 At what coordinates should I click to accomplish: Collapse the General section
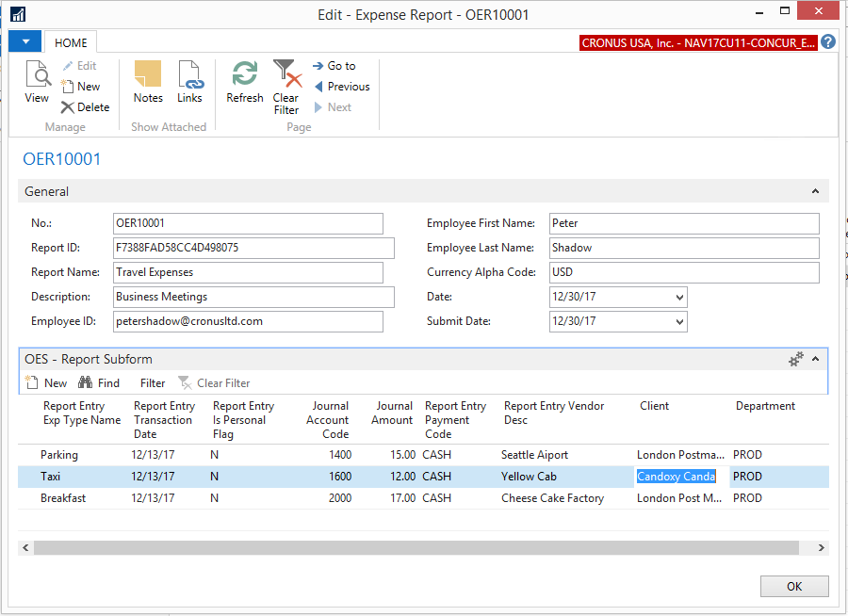815,191
